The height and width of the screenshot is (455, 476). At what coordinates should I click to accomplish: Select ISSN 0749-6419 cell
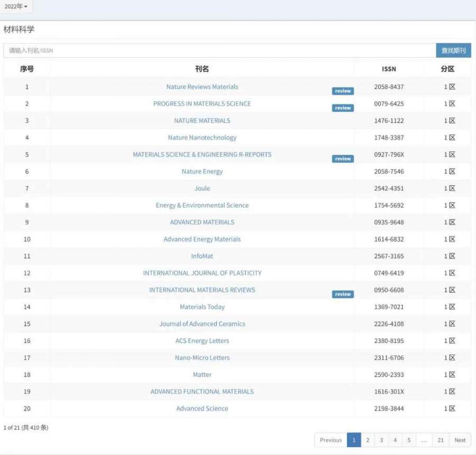click(389, 273)
